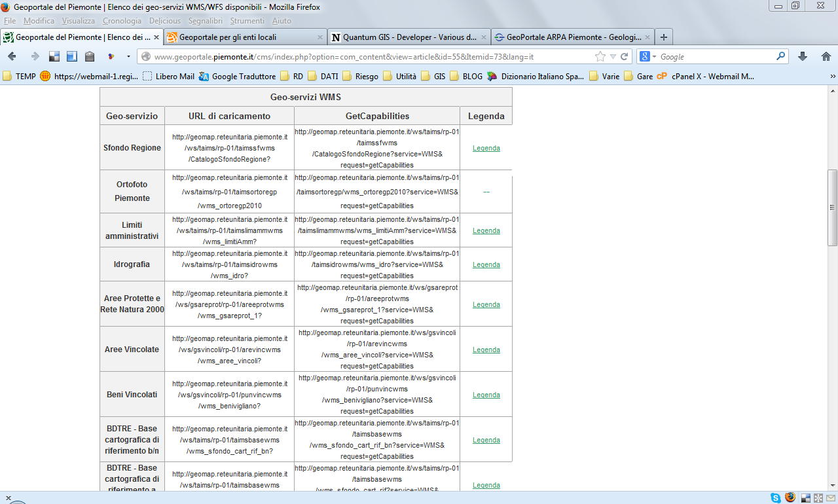Switch to Geoportale per gli enti locali tab
The image size is (838, 504).
[245, 37]
